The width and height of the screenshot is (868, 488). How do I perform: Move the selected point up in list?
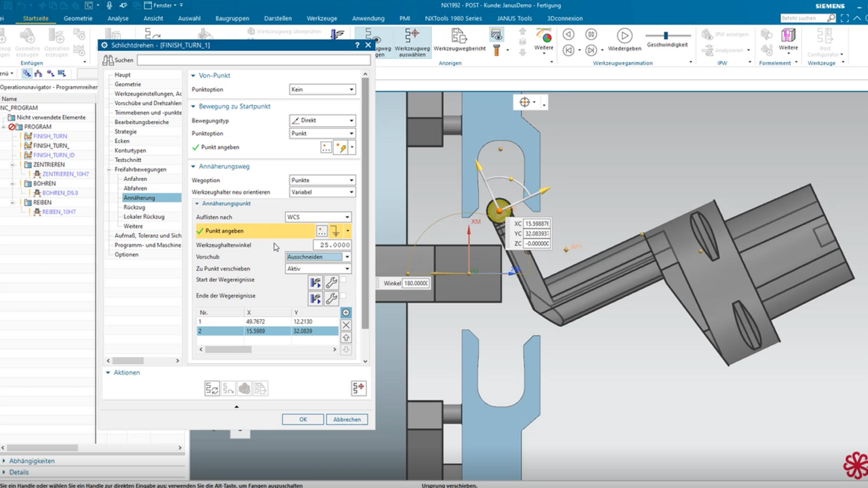click(346, 338)
